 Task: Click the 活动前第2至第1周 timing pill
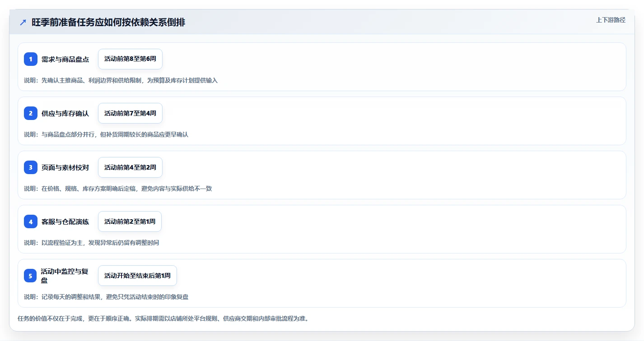(130, 221)
